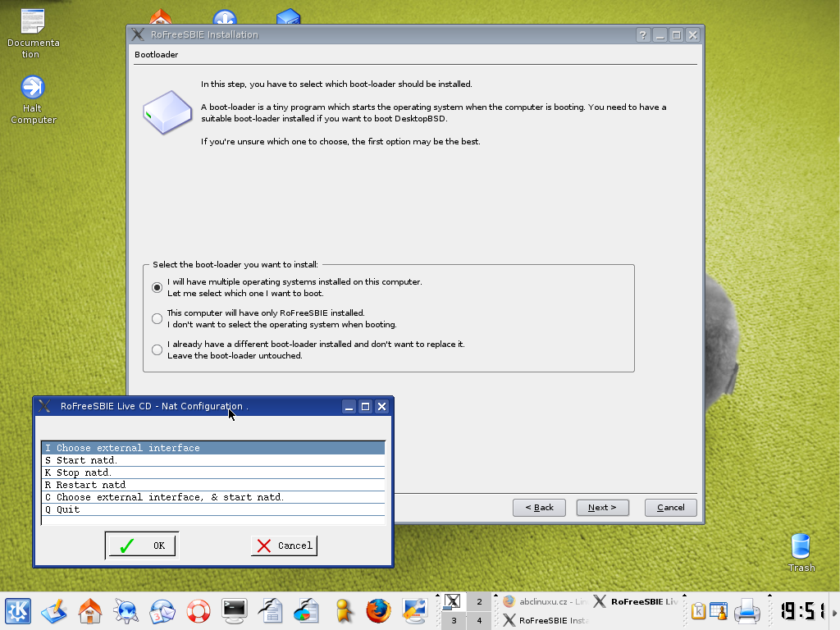Minimize the RoFreeSBIE Installation window

point(660,34)
